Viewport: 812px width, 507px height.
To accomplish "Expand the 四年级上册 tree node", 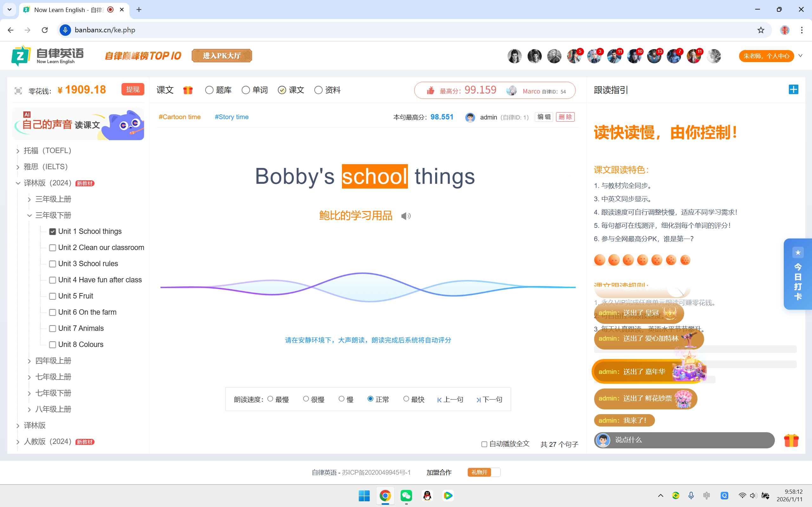I will click(x=29, y=361).
